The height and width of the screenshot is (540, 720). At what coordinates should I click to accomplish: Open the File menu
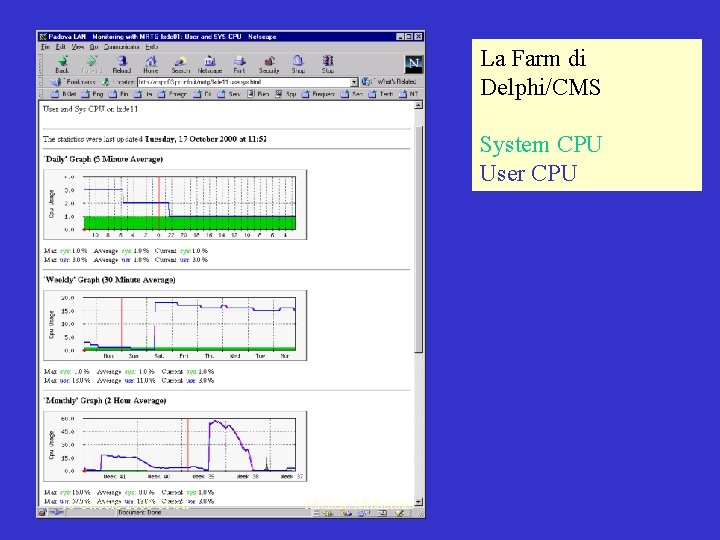pos(45,47)
